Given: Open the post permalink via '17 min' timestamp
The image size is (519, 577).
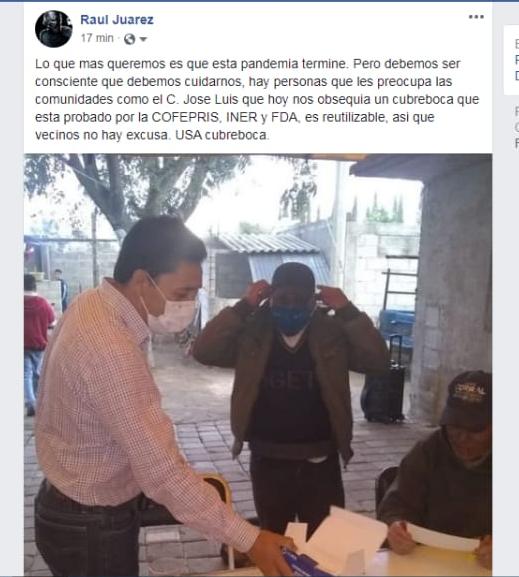Looking at the screenshot, I should point(97,38).
